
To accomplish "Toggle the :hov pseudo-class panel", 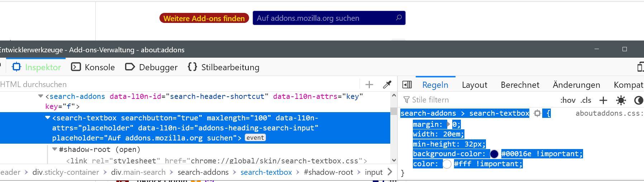I will (x=568, y=100).
